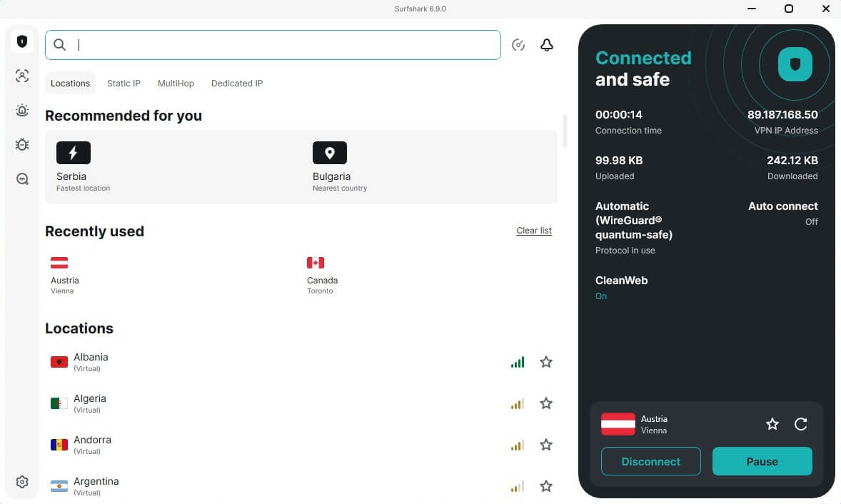Click the Clear list link
The image size is (841, 504).
(x=534, y=231)
